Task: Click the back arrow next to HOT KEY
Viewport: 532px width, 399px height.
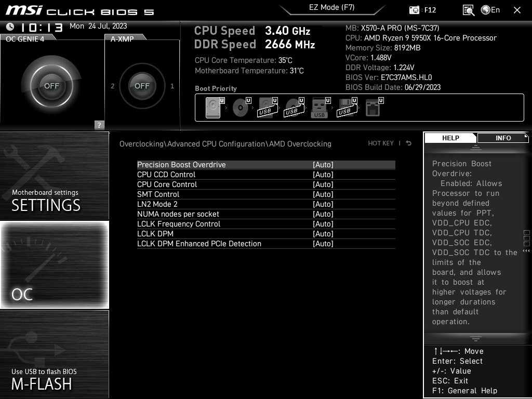Action: pos(408,143)
